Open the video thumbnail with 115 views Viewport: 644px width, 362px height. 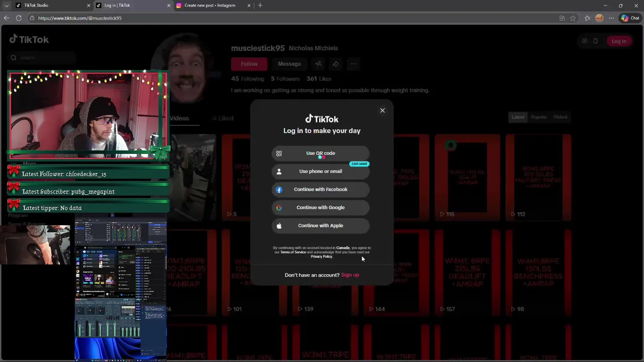coord(467,177)
